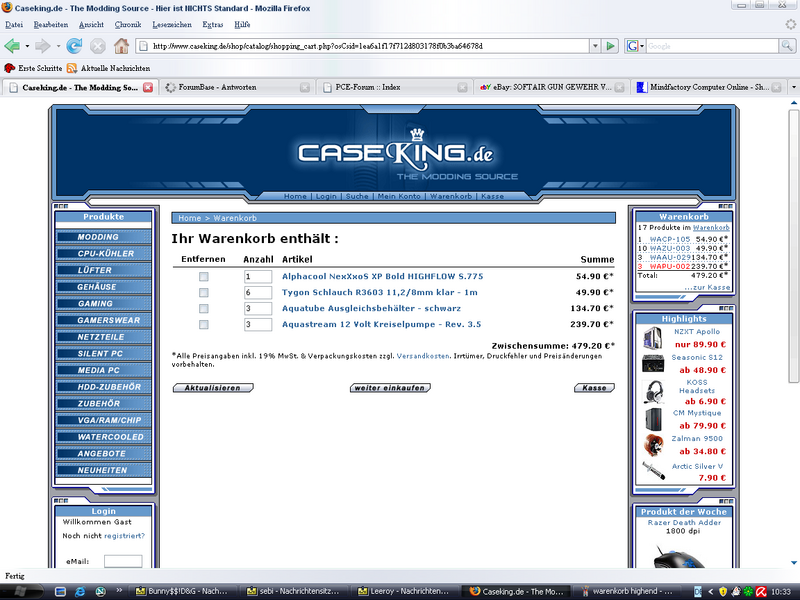This screenshot has width=800, height=600.
Task: Open the WATERCOOLED category
Action: click(104, 437)
